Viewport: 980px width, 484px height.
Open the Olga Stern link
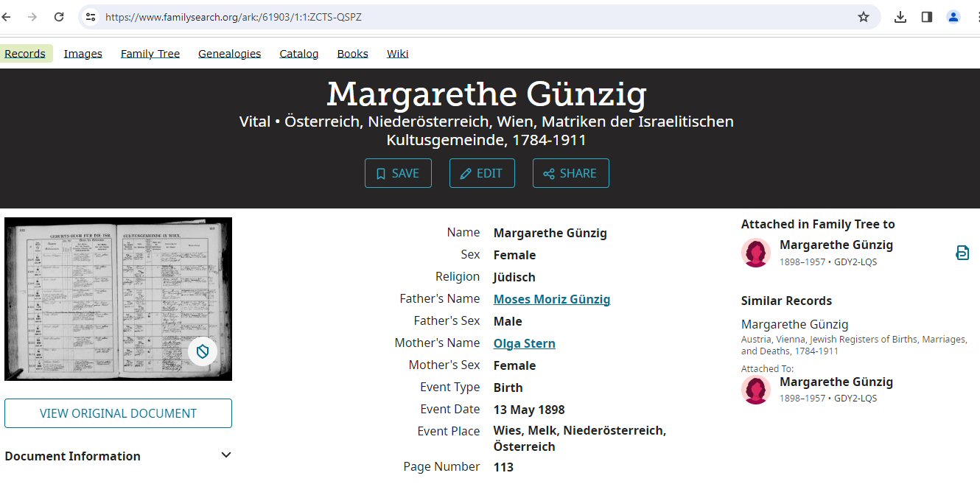(x=525, y=343)
